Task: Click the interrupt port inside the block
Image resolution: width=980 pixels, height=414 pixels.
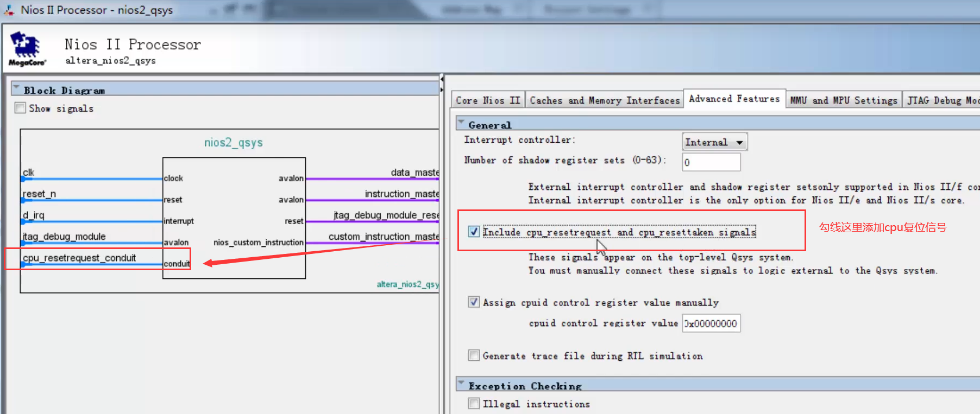Action: pos(179,221)
